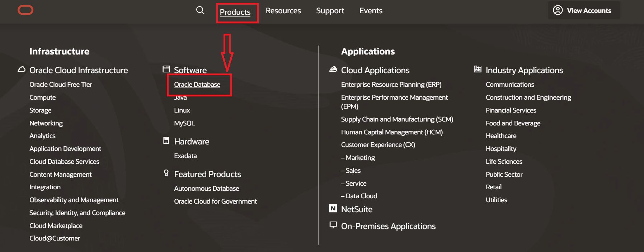The height and width of the screenshot is (252, 644).
Task: Go to Compute page
Action: click(x=42, y=98)
